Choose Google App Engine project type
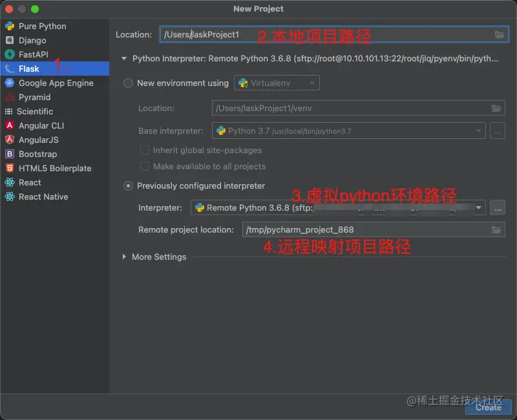This screenshot has width=517, height=420. [x=56, y=83]
